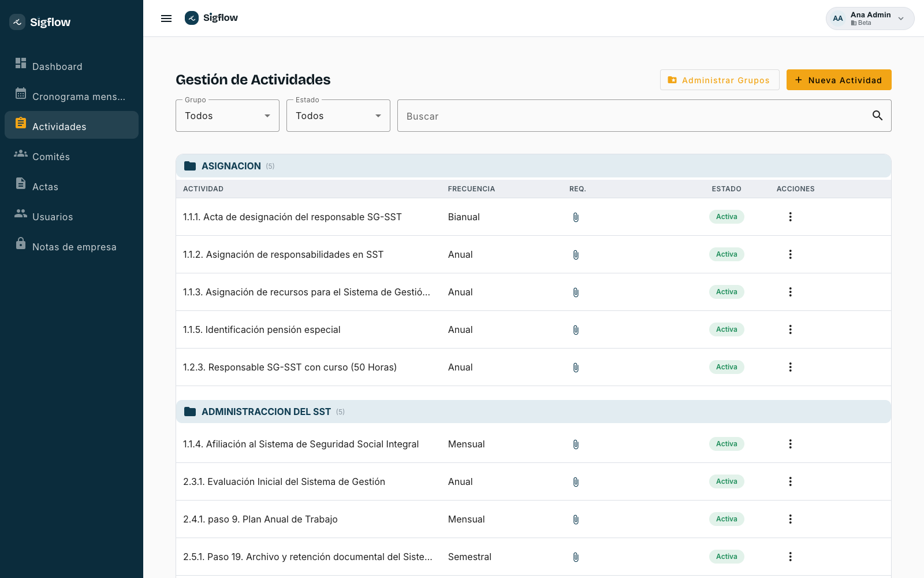924x578 pixels.
Task: Click attachment icon for 1.1.4 Afiliación row
Action: tap(576, 444)
